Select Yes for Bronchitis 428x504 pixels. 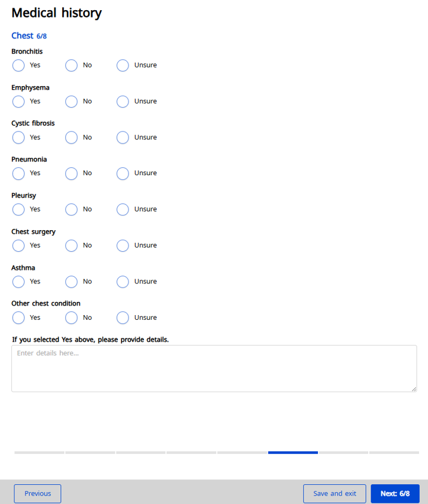tap(19, 65)
